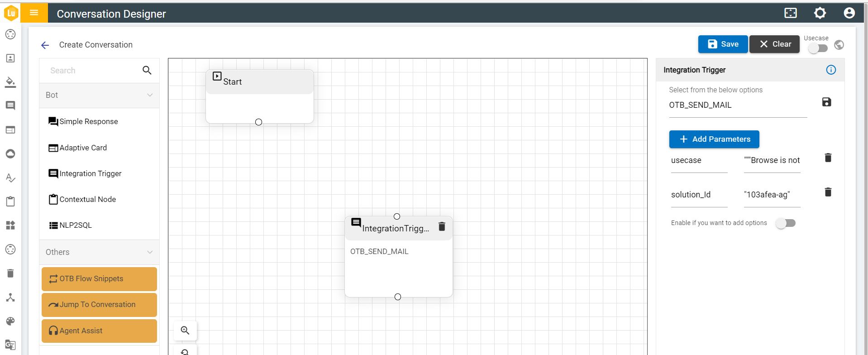Image resolution: width=868 pixels, height=355 pixels.
Task: Click the Save button
Action: 723,44
